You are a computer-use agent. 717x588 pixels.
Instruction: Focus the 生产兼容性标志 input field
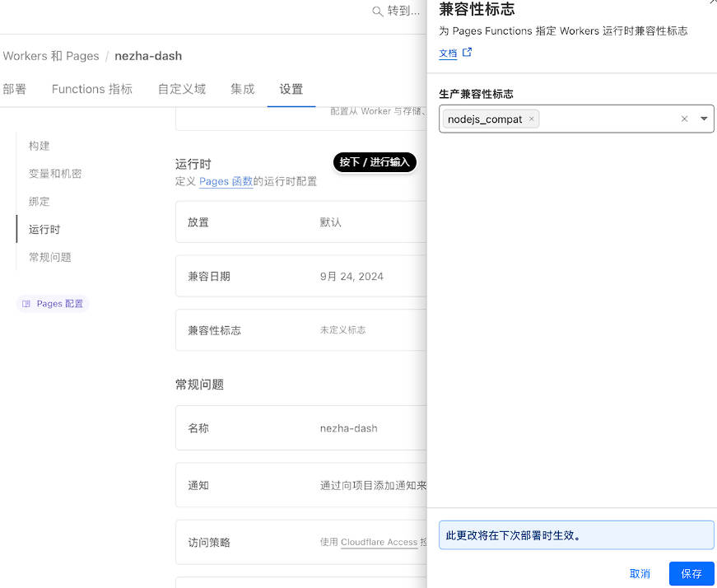[576, 119]
